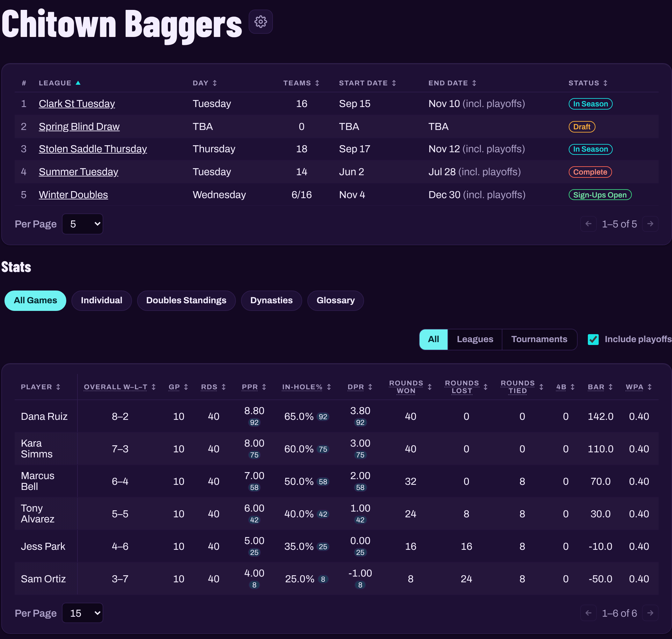
Task: Go to next page of leagues table
Action: pyautogui.click(x=650, y=224)
